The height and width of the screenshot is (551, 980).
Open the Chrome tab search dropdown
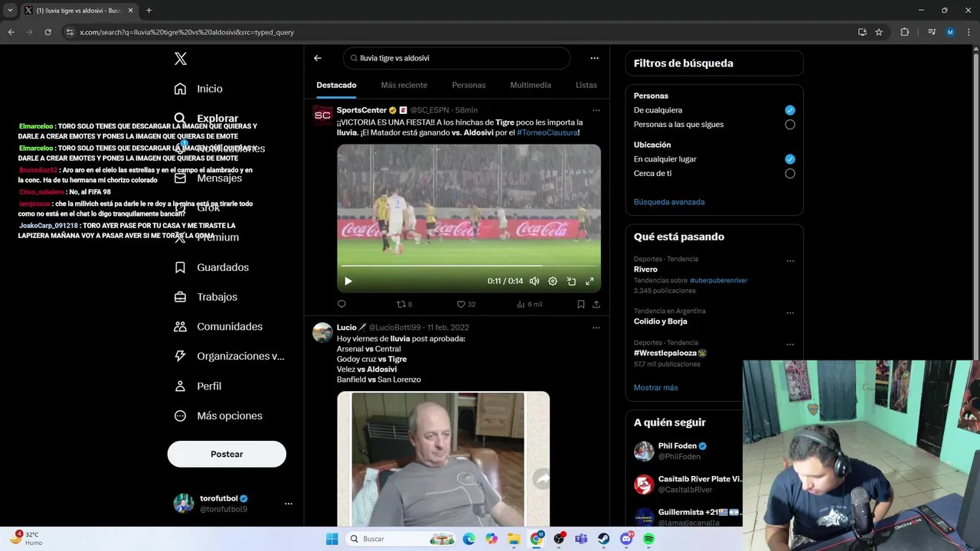[10, 11]
